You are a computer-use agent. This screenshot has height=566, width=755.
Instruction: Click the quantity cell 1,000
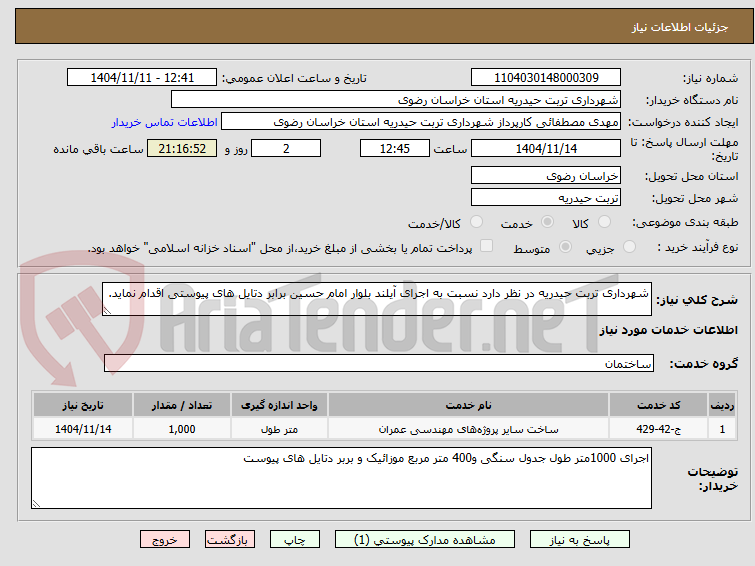(182, 429)
